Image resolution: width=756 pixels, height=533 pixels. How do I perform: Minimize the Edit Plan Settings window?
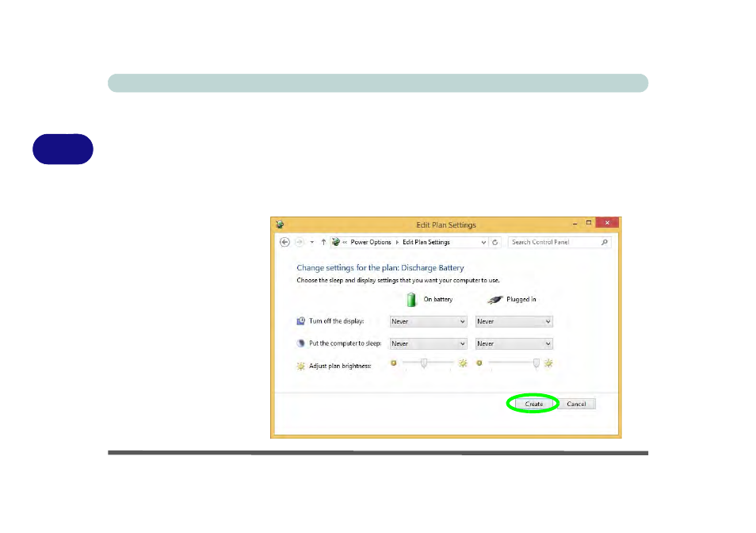pyautogui.click(x=575, y=224)
